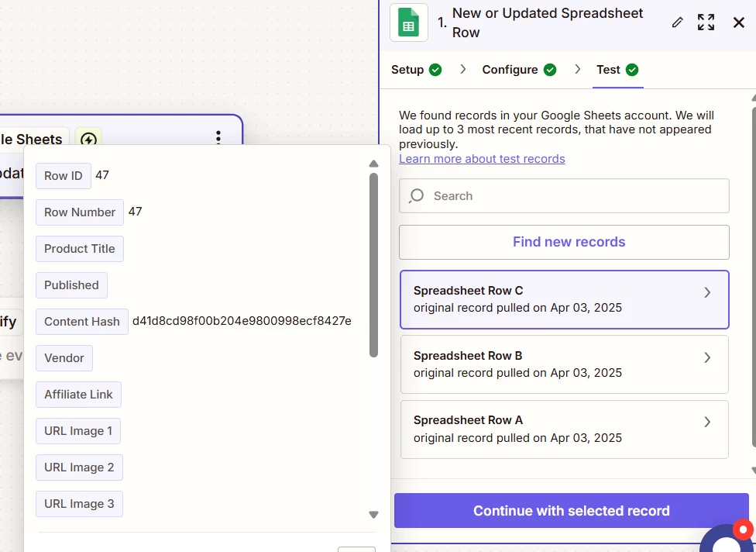The image size is (756, 552).
Task: Expand Spreadsheet Row B chevron
Action: tap(707, 357)
